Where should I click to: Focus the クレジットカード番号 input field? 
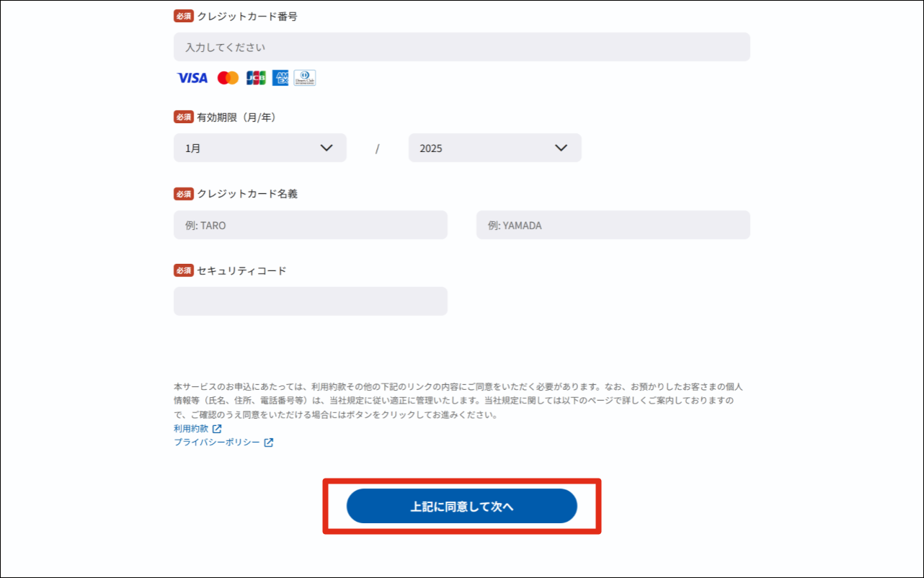pos(461,47)
